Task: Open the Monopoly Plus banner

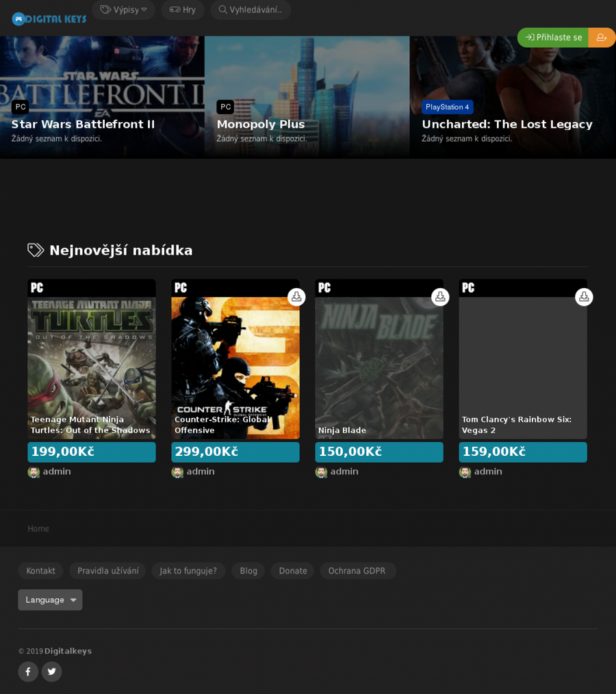Action: pos(307,97)
